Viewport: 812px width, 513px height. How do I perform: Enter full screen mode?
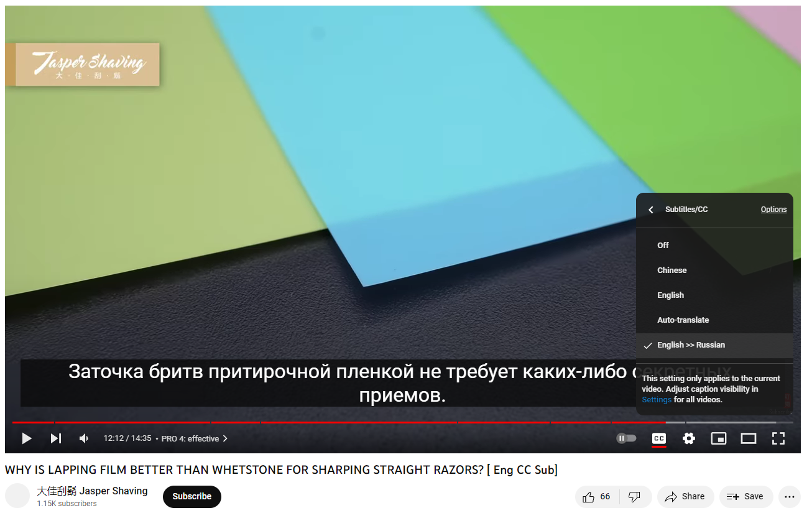pos(778,438)
